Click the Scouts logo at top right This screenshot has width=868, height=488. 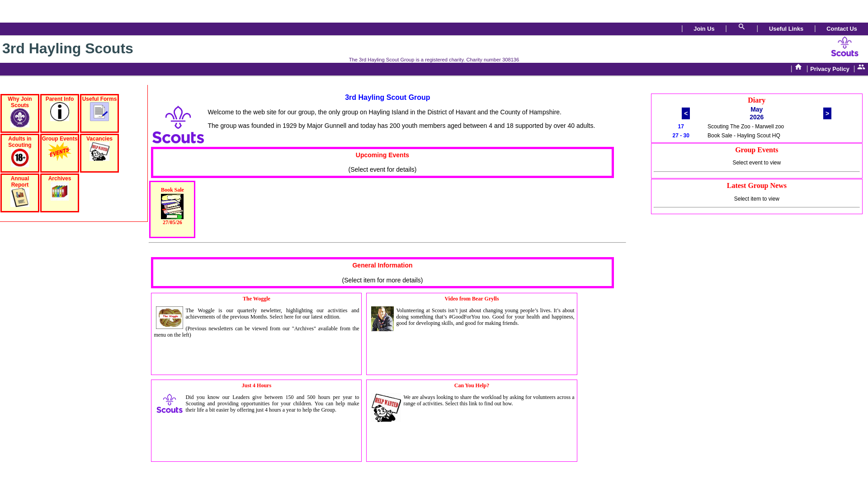click(x=844, y=47)
